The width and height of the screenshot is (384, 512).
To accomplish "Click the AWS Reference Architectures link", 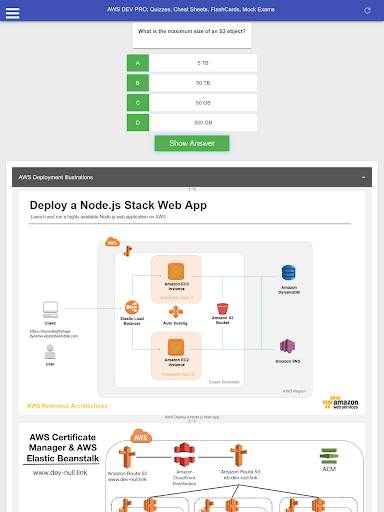I will [67, 406].
